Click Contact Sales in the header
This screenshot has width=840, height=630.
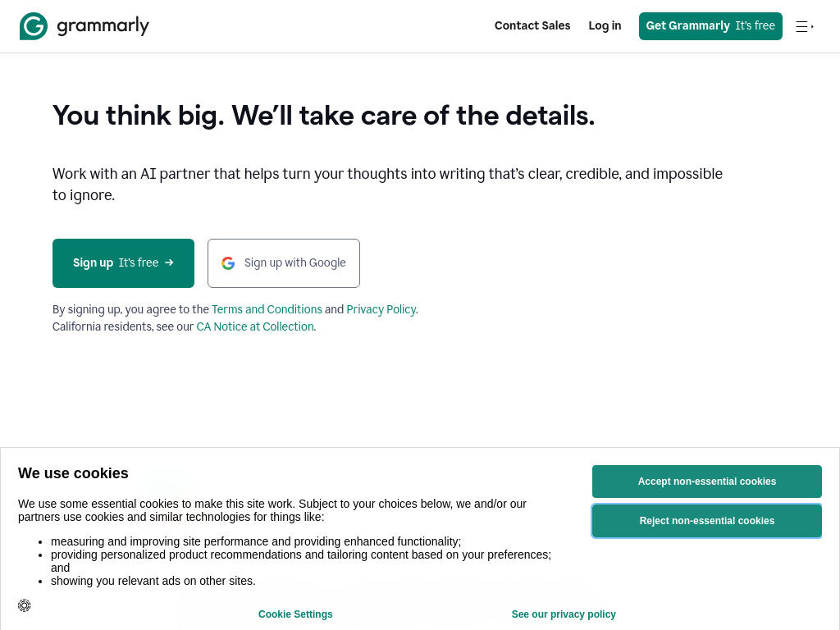(x=532, y=25)
